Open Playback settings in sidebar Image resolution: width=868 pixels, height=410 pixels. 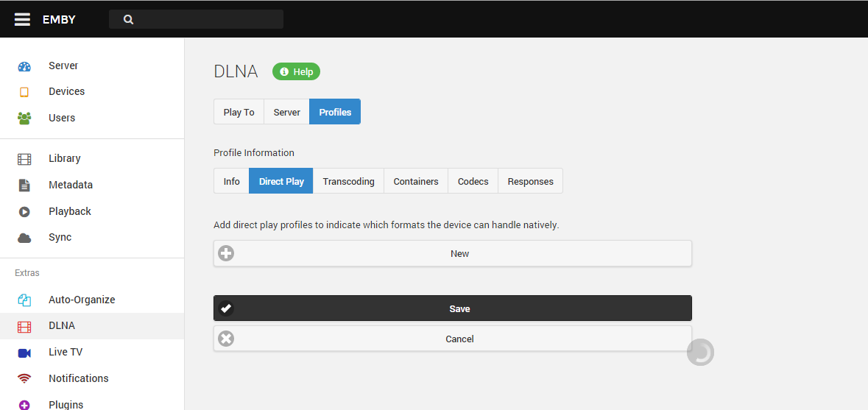tap(92, 211)
